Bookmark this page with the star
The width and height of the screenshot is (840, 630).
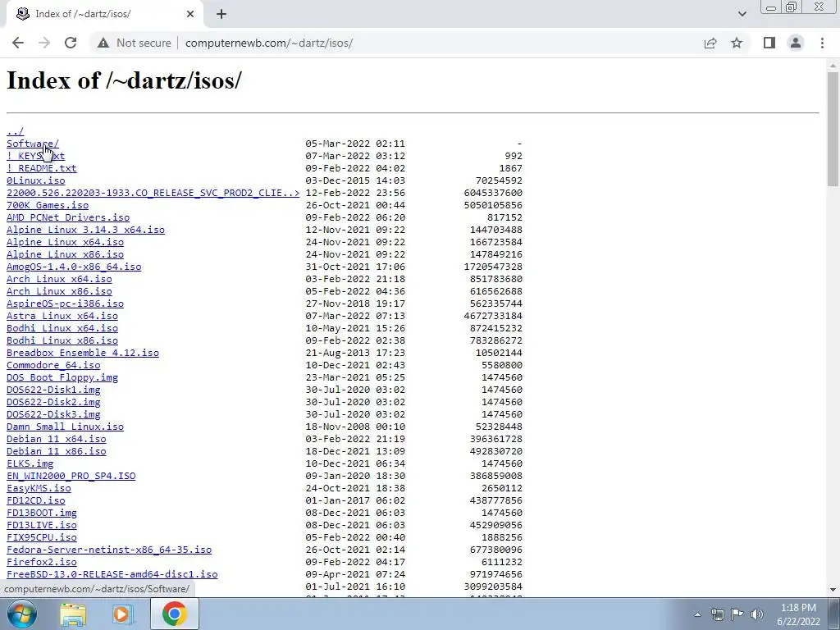pyautogui.click(x=737, y=43)
